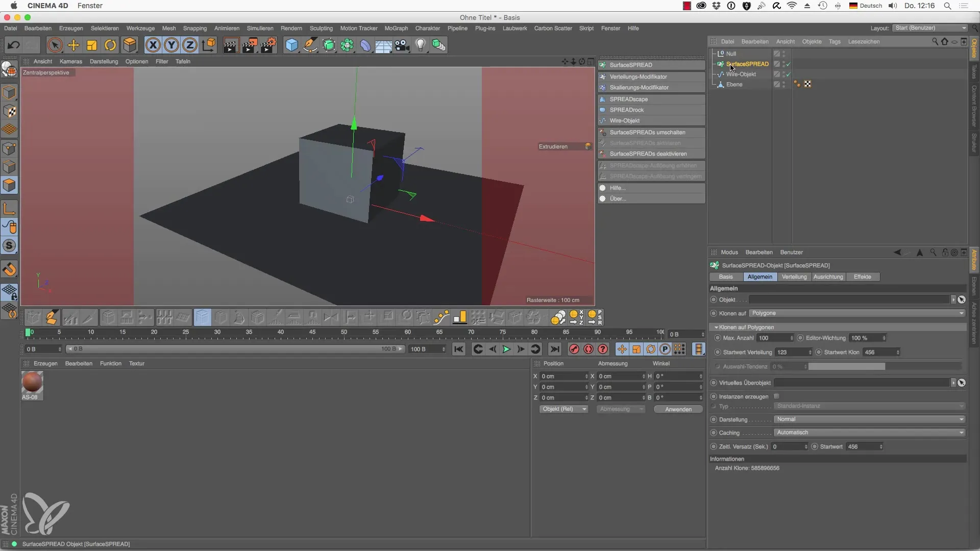This screenshot has width=980, height=551.
Task: Select the Rotate tool icon
Action: 110,45
